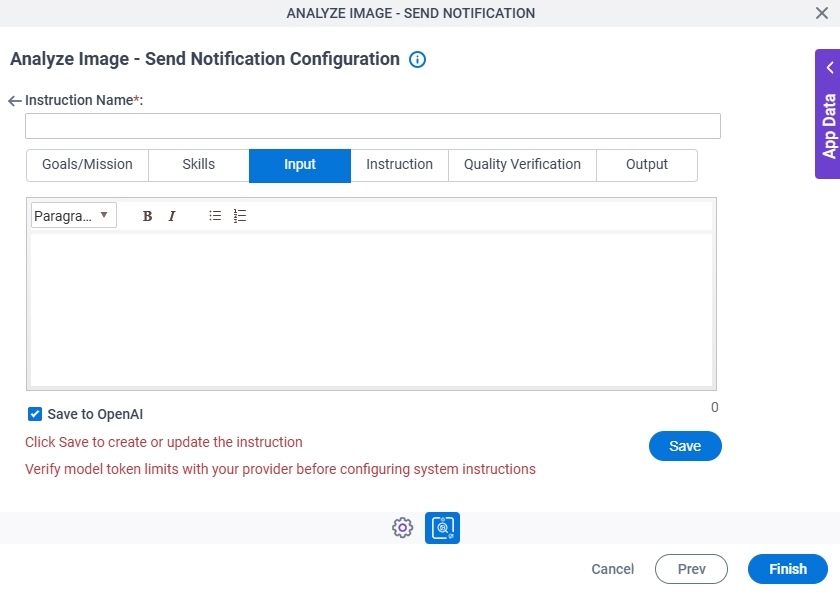
Task: Insert a bulleted list in the editor
Action: click(x=215, y=216)
